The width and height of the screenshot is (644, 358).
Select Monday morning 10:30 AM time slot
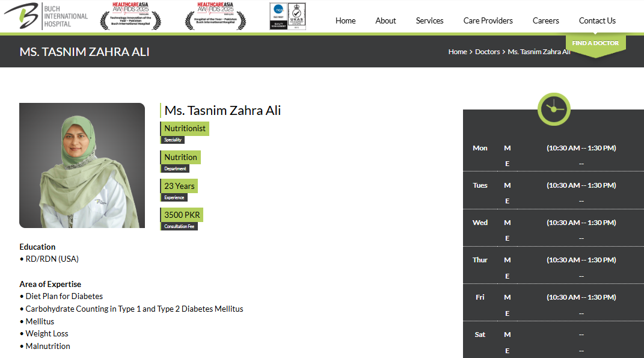(x=580, y=148)
